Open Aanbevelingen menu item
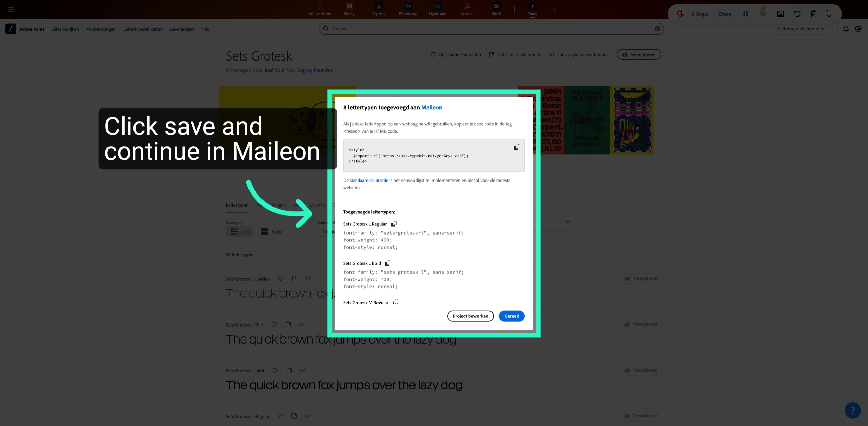The height and width of the screenshot is (426, 868). [101, 29]
